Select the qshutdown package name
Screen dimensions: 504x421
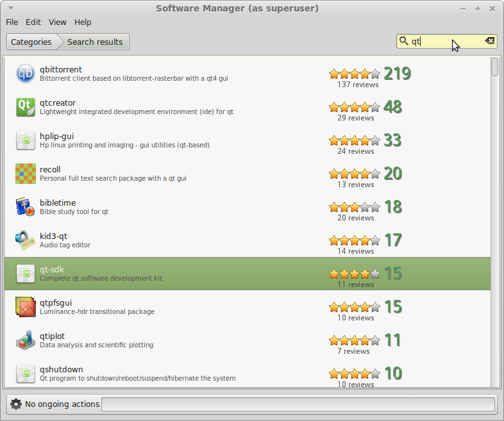tap(62, 369)
